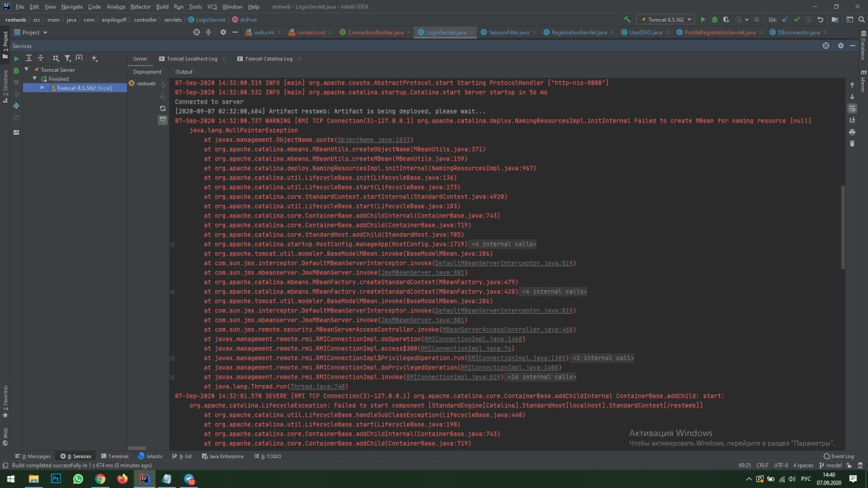
Task: Run Tomcat with the green Run icon in top toolbar
Action: [703, 20]
